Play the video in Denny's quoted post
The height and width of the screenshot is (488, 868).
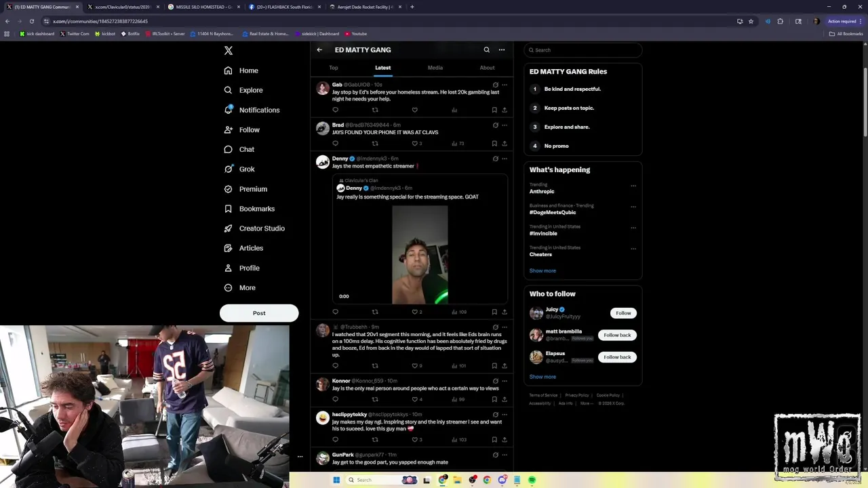point(420,255)
